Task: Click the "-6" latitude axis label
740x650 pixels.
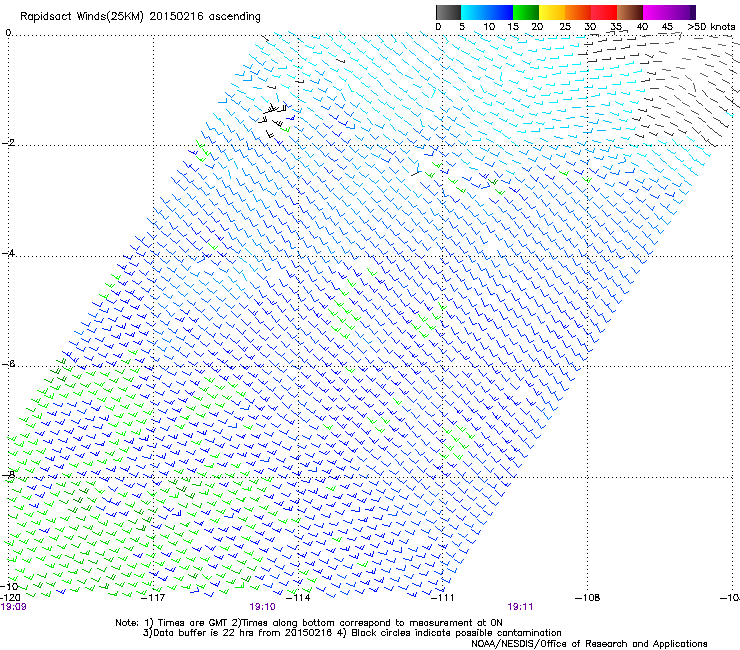Action: (x=8, y=364)
